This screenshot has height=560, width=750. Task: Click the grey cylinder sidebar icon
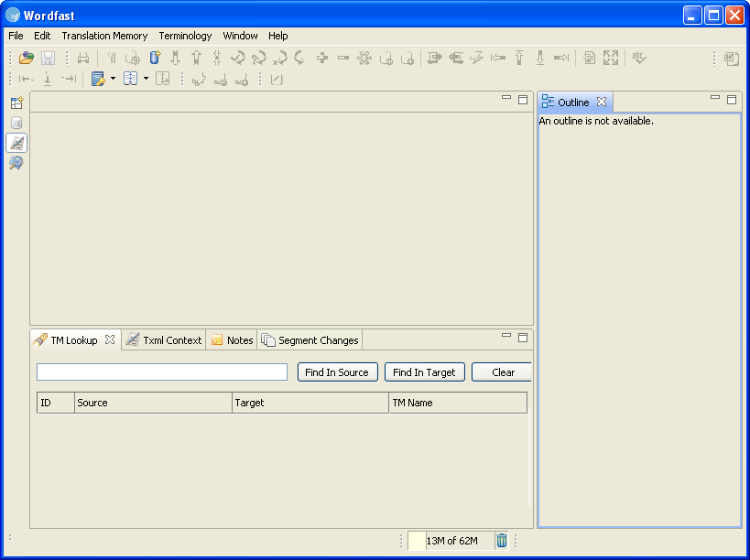[16, 123]
